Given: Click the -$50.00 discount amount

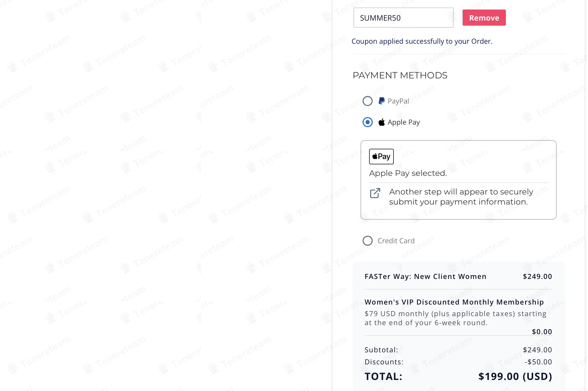Looking at the screenshot, I should [x=538, y=362].
